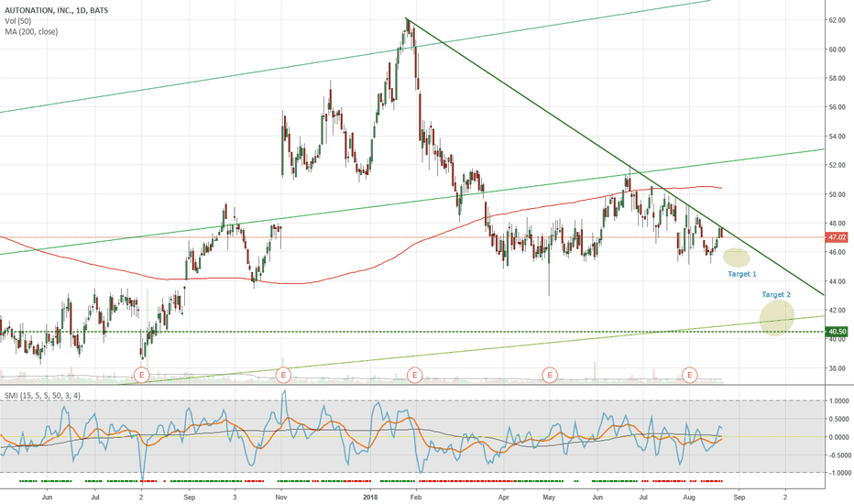Click the 56.00 price scale label

838,107
